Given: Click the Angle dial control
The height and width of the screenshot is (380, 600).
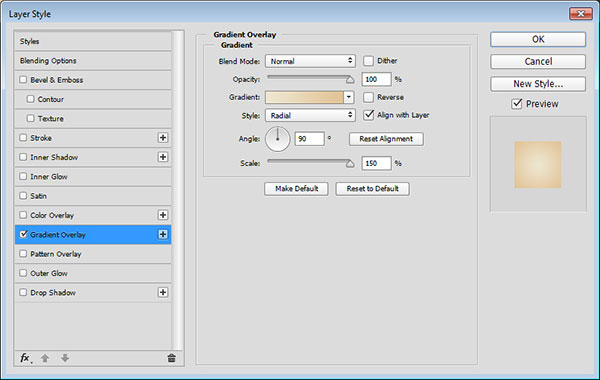Looking at the screenshot, I should pyautogui.click(x=277, y=139).
